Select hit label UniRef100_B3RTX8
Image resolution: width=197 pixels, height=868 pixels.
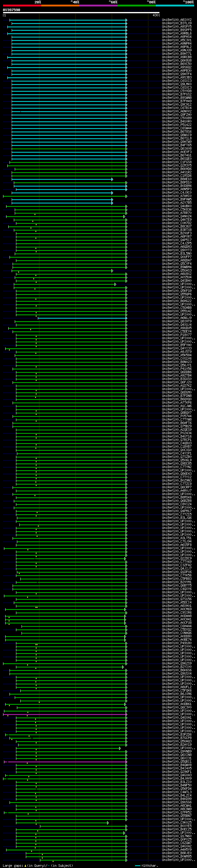(177, 230)
